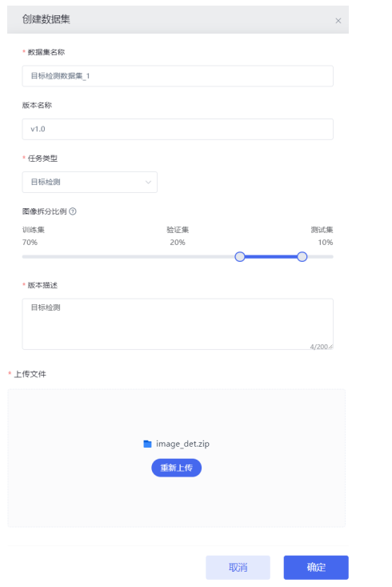Image resolution: width=392 pixels, height=587 pixels.
Task: Confirm with the 确定 button
Action: (316, 568)
